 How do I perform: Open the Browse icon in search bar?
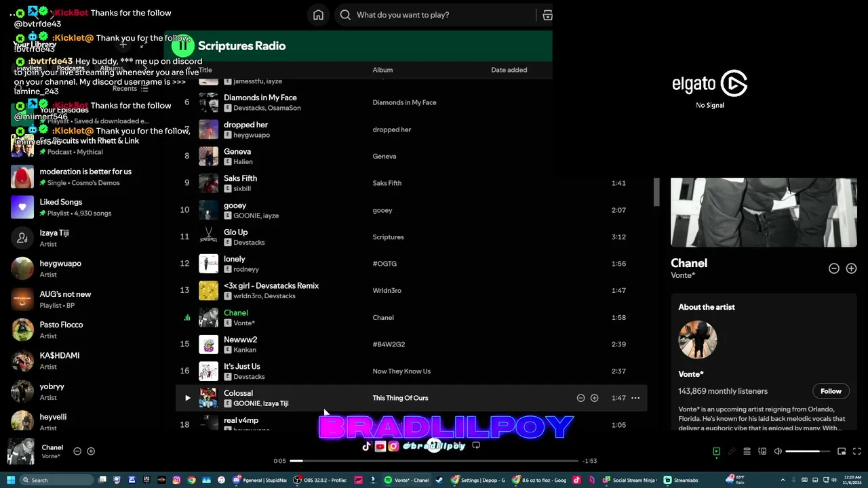547,15
